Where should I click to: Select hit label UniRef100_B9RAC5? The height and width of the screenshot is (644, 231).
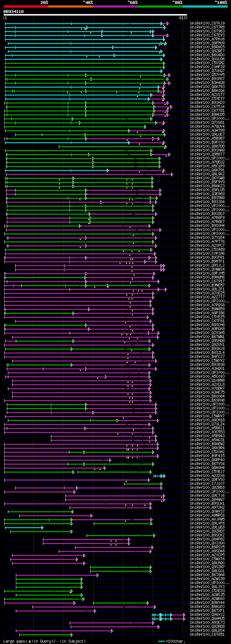207,47
